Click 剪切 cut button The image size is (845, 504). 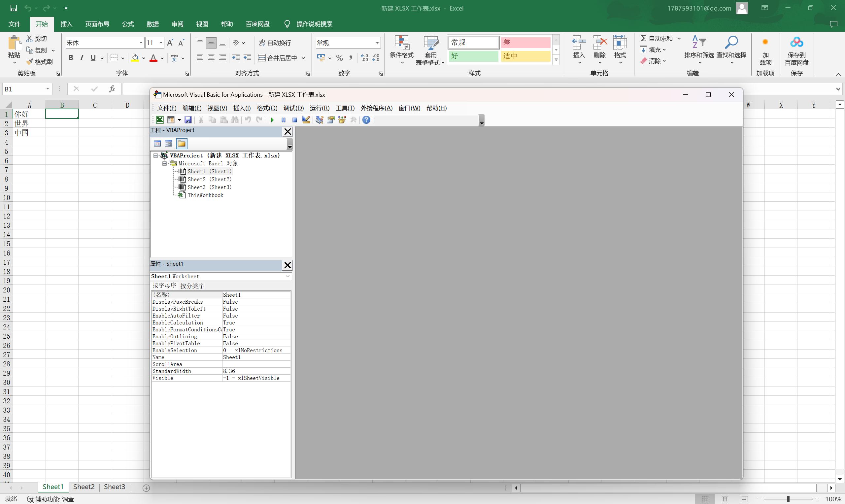(37, 39)
